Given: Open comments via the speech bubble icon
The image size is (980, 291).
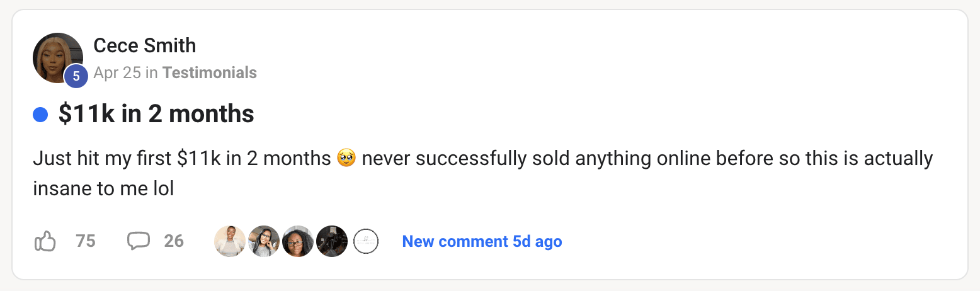Looking at the screenshot, I should (x=139, y=241).
